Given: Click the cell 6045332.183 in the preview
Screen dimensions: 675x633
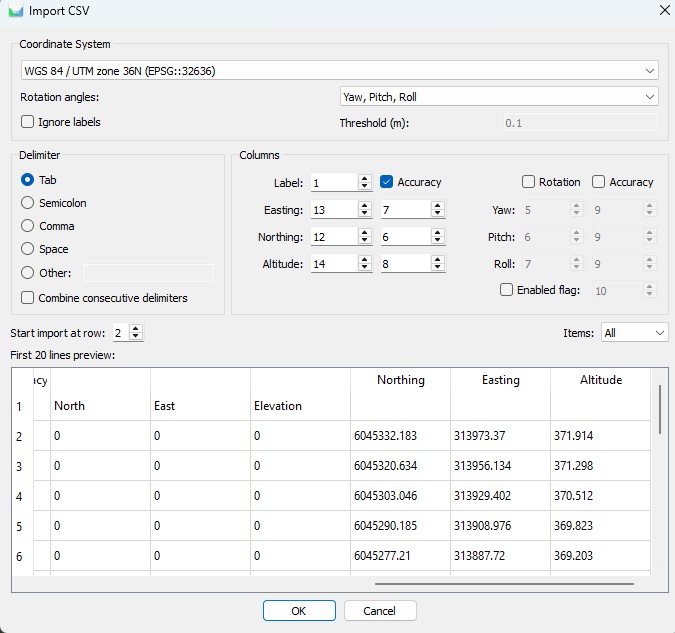Looking at the screenshot, I should [400, 436].
